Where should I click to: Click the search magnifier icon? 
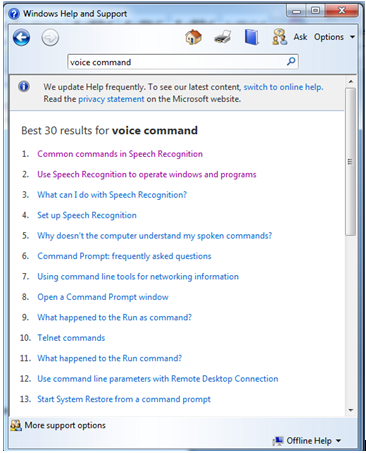click(291, 61)
